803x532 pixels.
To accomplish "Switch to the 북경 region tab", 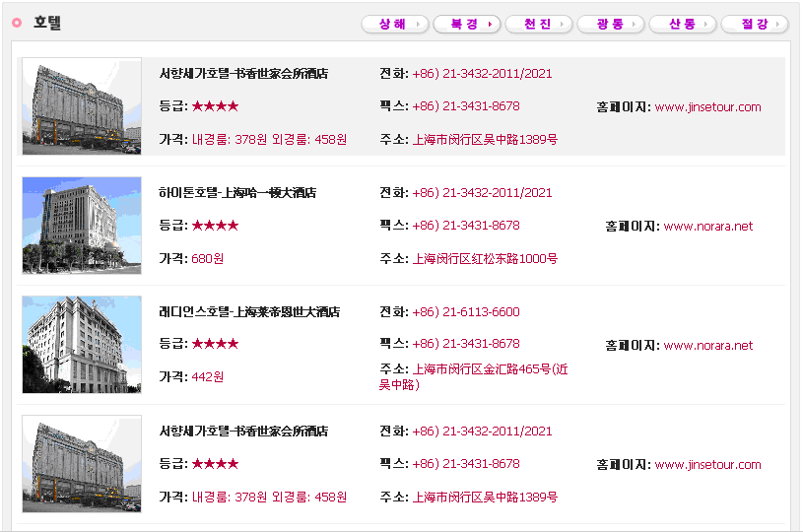I will coord(466,25).
